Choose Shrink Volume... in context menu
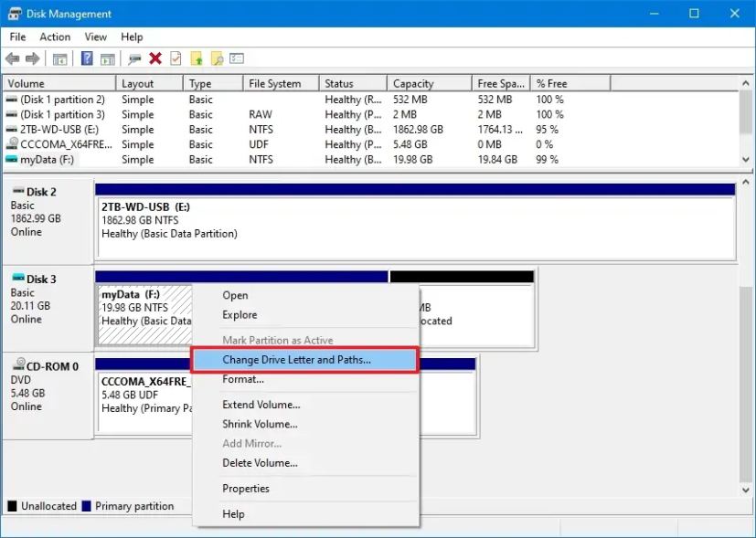 [x=261, y=424]
